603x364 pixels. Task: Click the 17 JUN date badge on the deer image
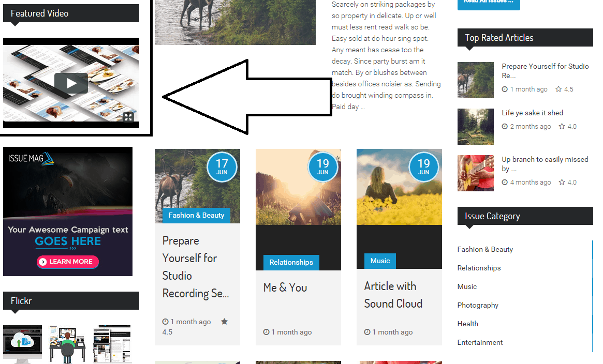pos(222,168)
